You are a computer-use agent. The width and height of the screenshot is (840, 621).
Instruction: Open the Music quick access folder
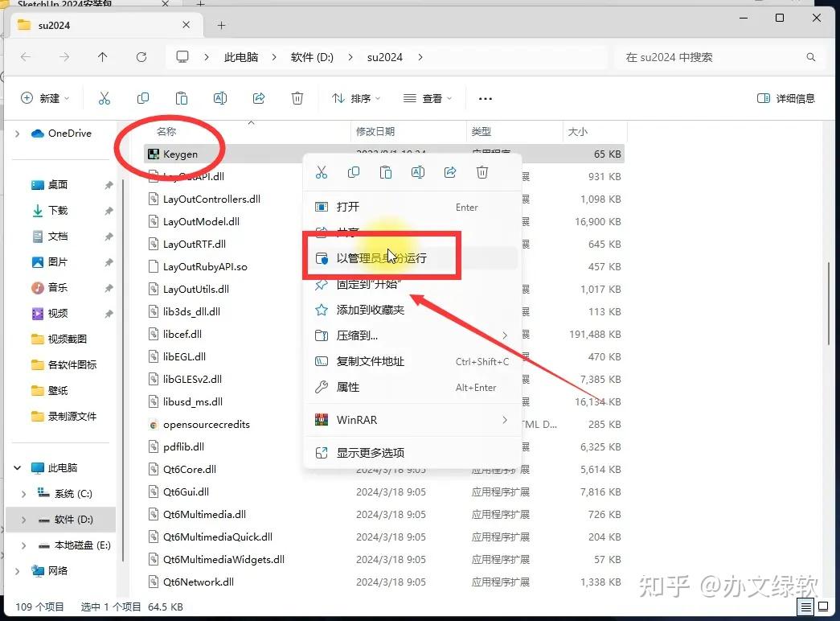coord(59,287)
